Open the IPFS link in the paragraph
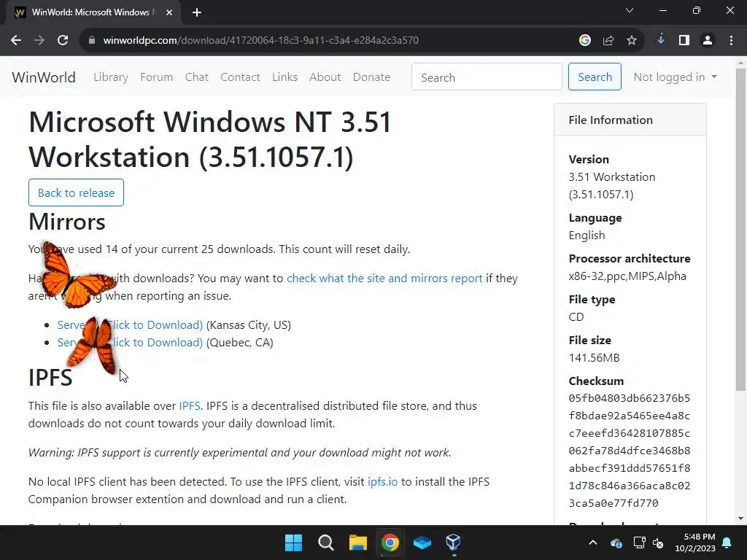The height and width of the screenshot is (560, 747). [x=190, y=405]
